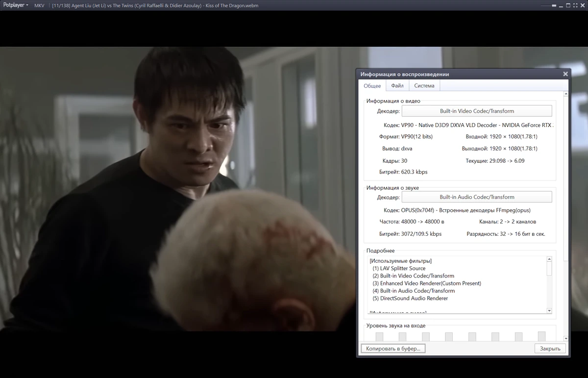Click the Частота value 48000 -> 48000
This screenshot has width=588, height=378.
[422, 222]
